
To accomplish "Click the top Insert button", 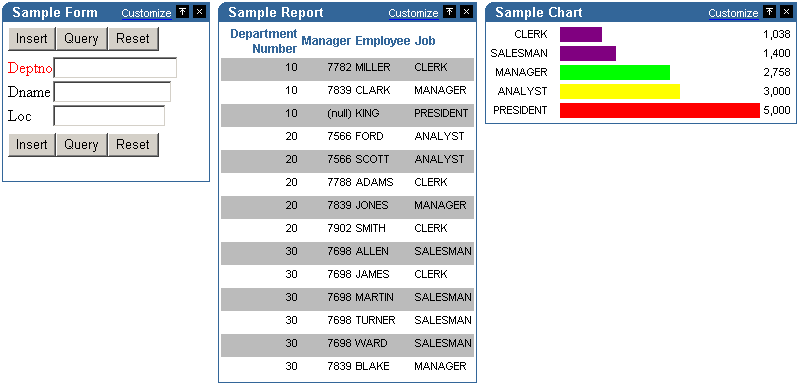I will tap(32, 39).
